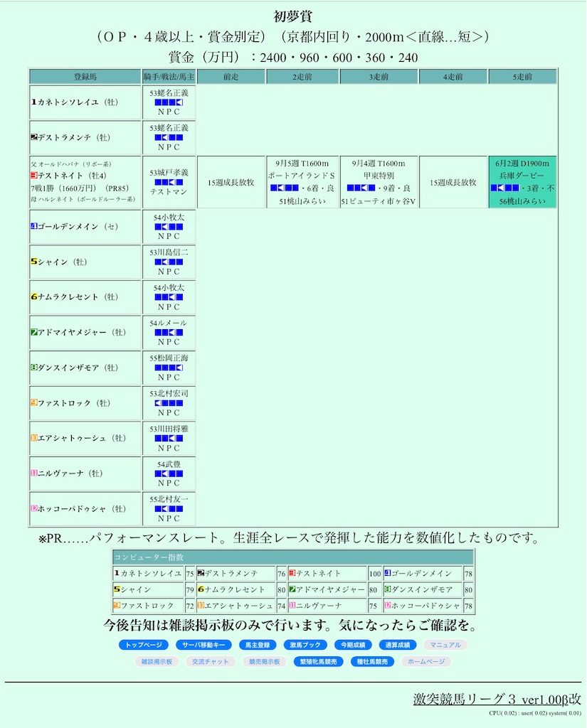Viewport: 587px width, 728px height.
Task: Click tactic icon under 55北村友一
Action: [x=169, y=509]
